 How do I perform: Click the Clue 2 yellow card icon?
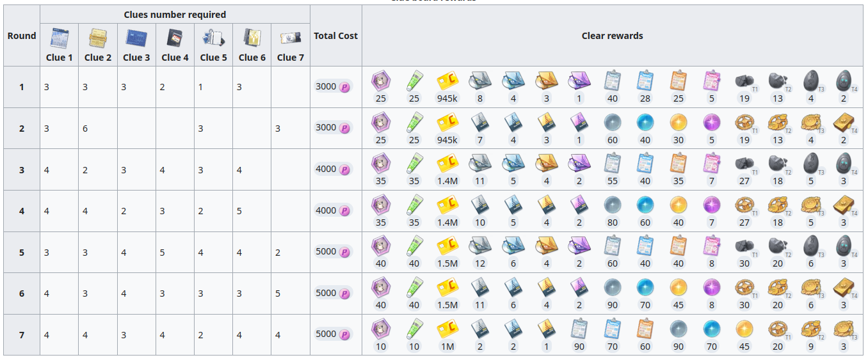tap(98, 38)
